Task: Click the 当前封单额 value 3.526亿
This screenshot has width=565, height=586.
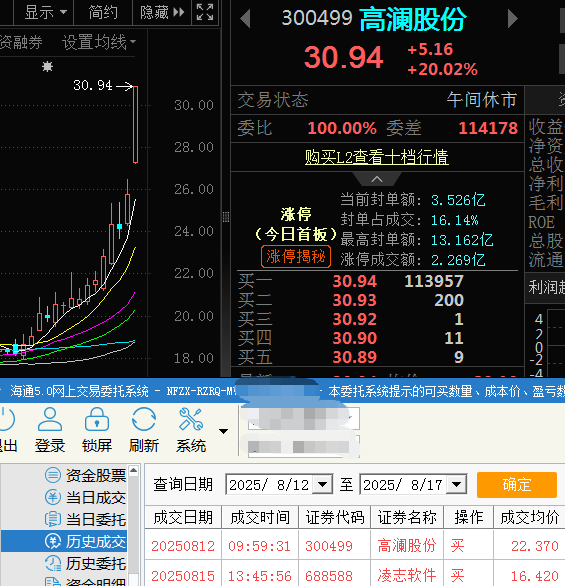Action: [x=458, y=200]
